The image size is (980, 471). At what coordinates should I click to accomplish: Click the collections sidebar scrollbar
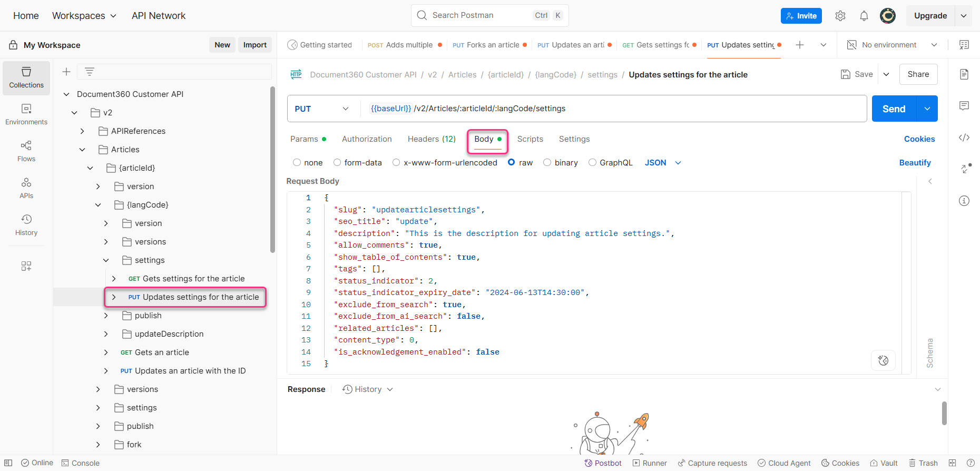coord(272,170)
